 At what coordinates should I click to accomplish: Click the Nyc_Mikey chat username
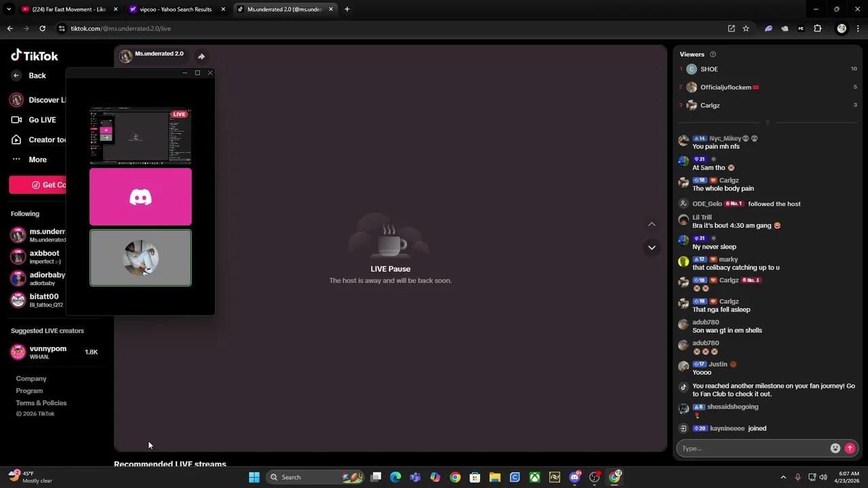pyautogui.click(x=725, y=138)
